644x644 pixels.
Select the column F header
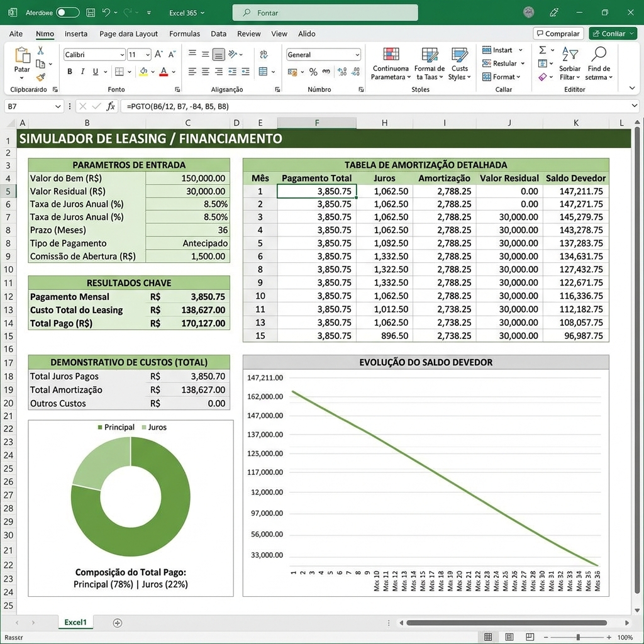click(317, 123)
